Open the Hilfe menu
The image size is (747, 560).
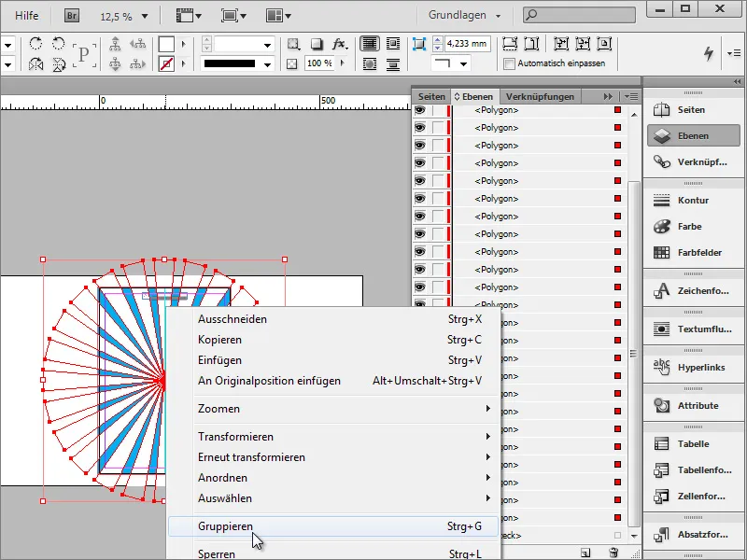[x=27, y=16]
